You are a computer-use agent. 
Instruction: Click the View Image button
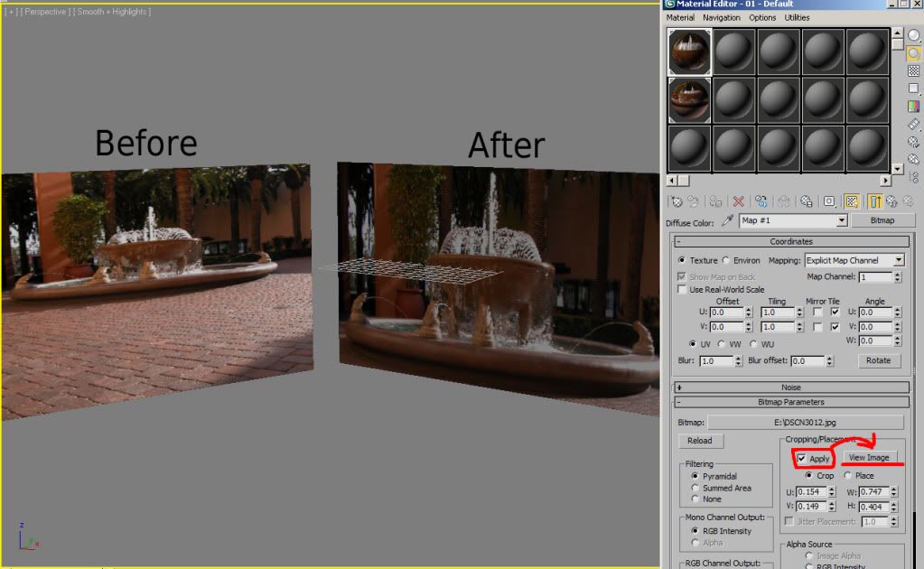pos(868,458)
